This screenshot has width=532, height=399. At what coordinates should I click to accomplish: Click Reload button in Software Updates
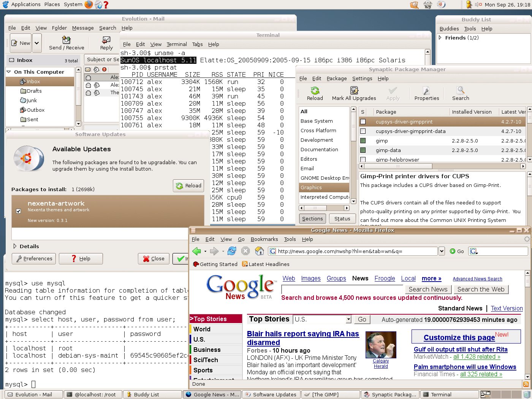coord(188,185)
